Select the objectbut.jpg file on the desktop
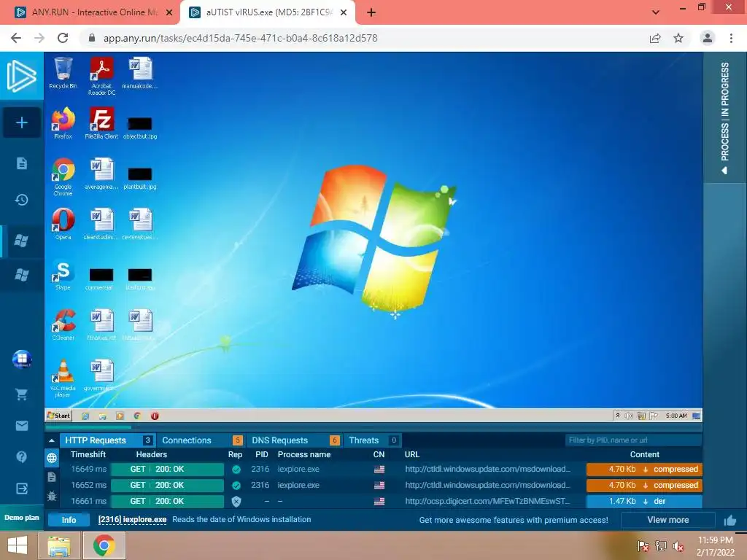The height and width of the screenshot is (560, 747). tap(140, 128)
